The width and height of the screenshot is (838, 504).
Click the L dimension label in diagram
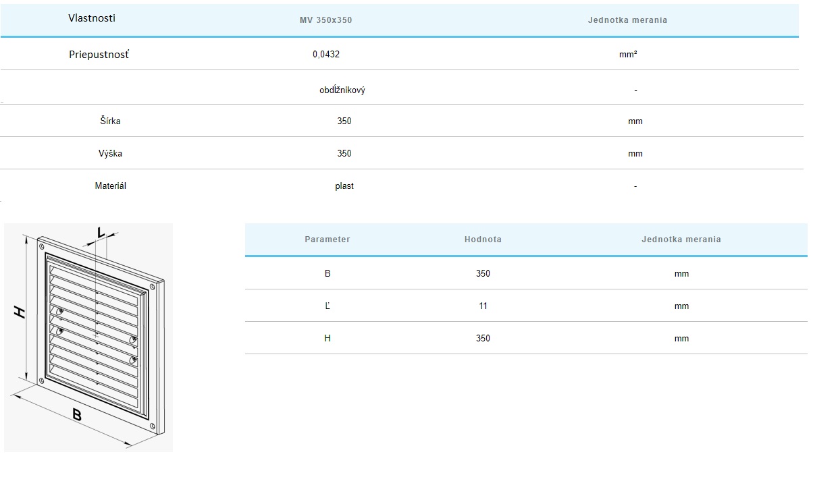(101, 233)
